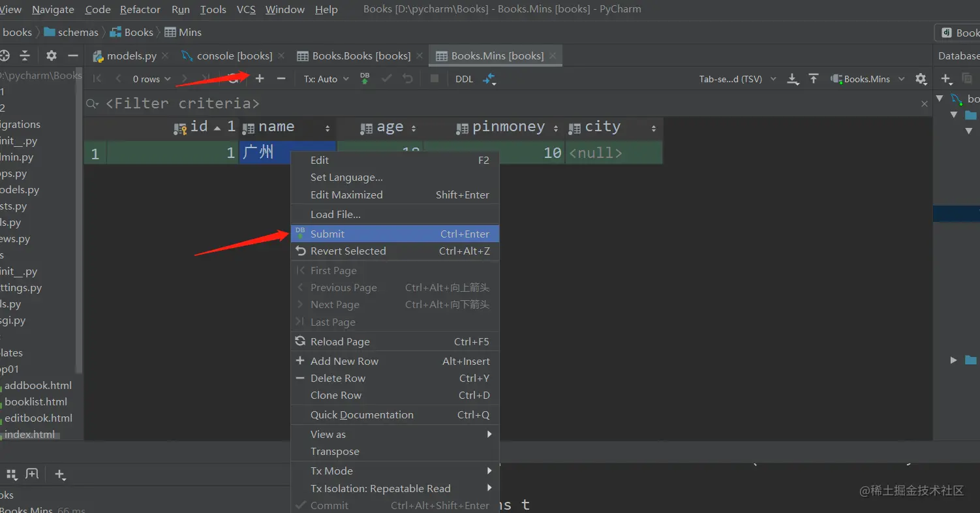This screenshot has width=980, height=513.
Task: Click the filter search magnifier icon
Action: click(x=93, y=104)
